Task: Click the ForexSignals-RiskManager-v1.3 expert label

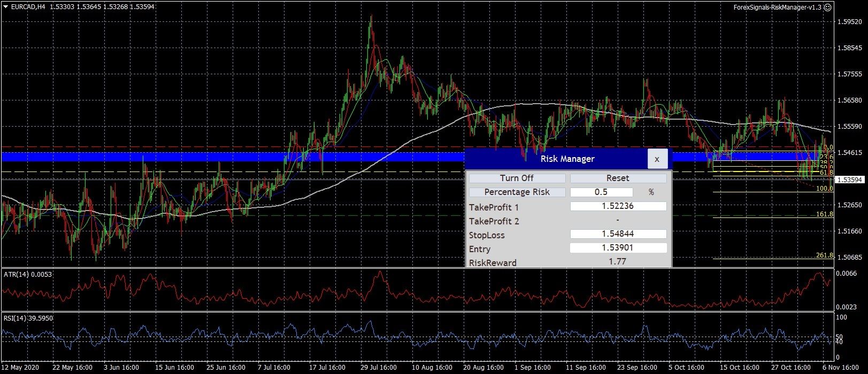Action: click(x=777, y=7)
